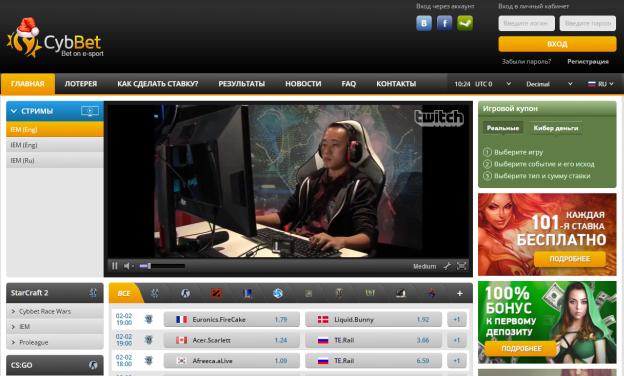Click the Twitch logo on video
Screen dimensions: 624x376
tap(439, 118)
